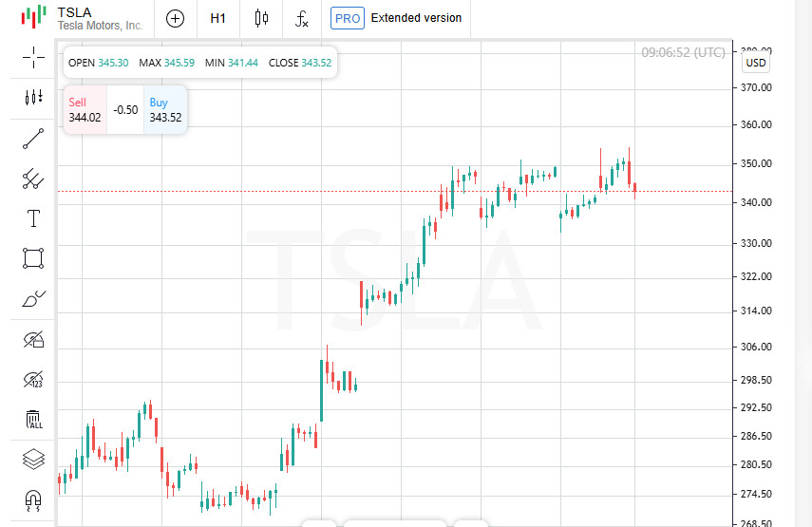The image size is (812, 527).
Task: Click the 298.50 price axis label
Action: click(756, 380)
